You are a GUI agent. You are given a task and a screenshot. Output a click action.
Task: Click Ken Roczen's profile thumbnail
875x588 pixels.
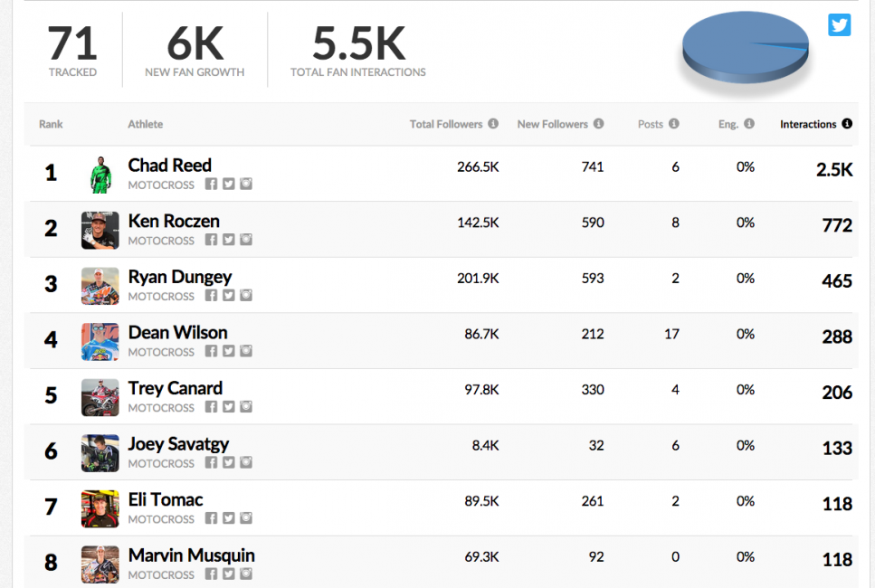tap(100, 230)
